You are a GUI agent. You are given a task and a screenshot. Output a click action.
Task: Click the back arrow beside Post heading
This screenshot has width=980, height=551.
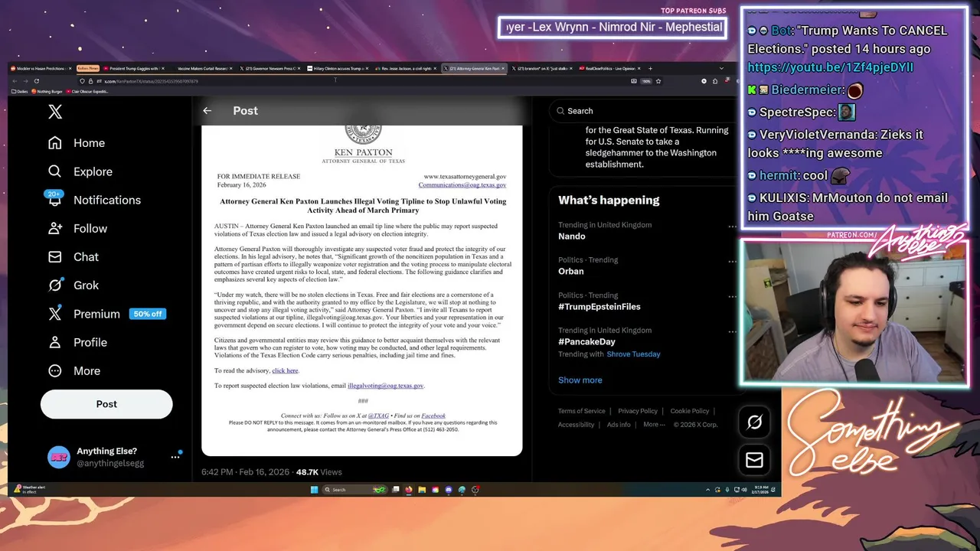point(207,111)
